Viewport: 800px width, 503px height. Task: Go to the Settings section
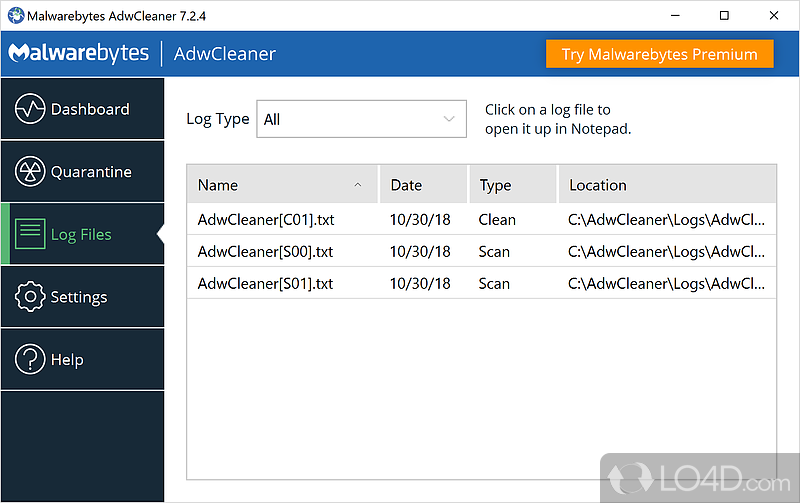coord(78,297)
